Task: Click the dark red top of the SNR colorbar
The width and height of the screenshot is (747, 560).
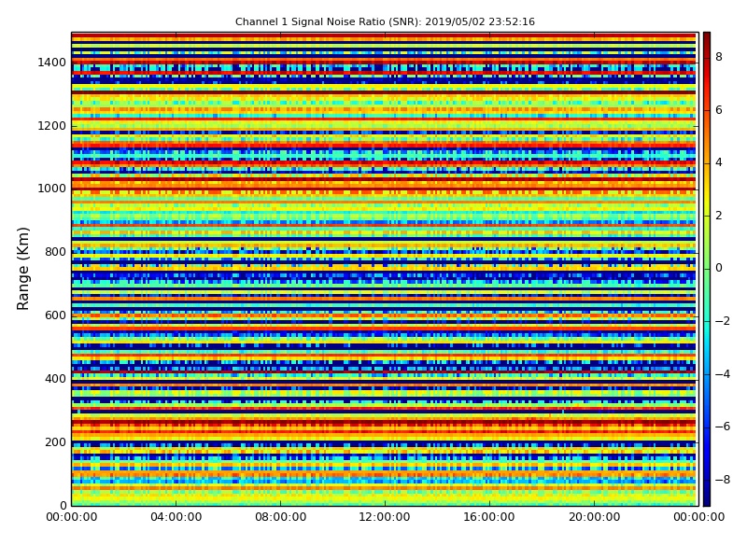Action: pos(707,38)
